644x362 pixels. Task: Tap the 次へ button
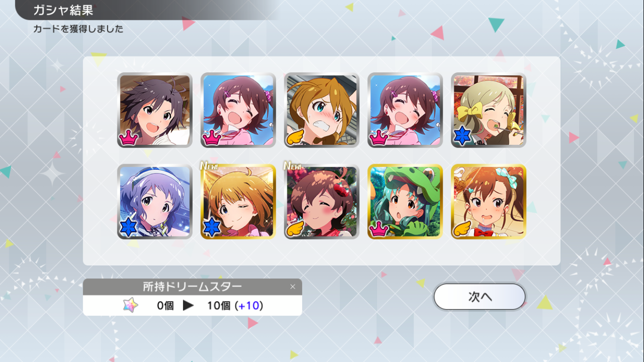click(479, 296)
